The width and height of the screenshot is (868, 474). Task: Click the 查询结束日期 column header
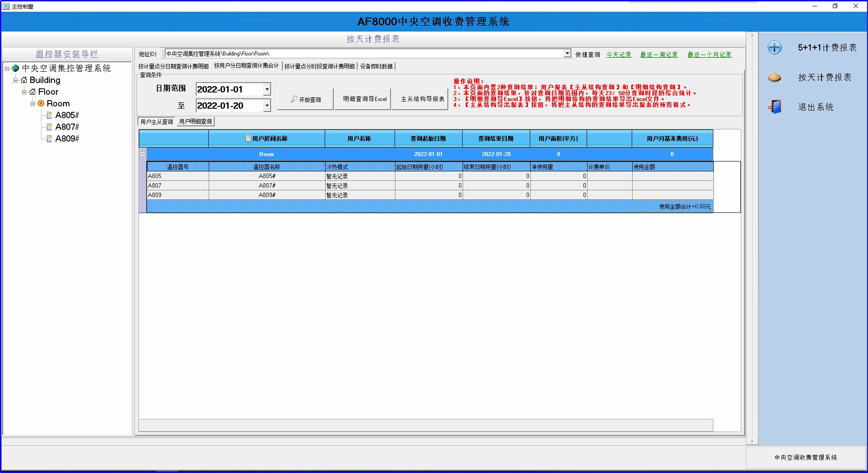point(496,138)
